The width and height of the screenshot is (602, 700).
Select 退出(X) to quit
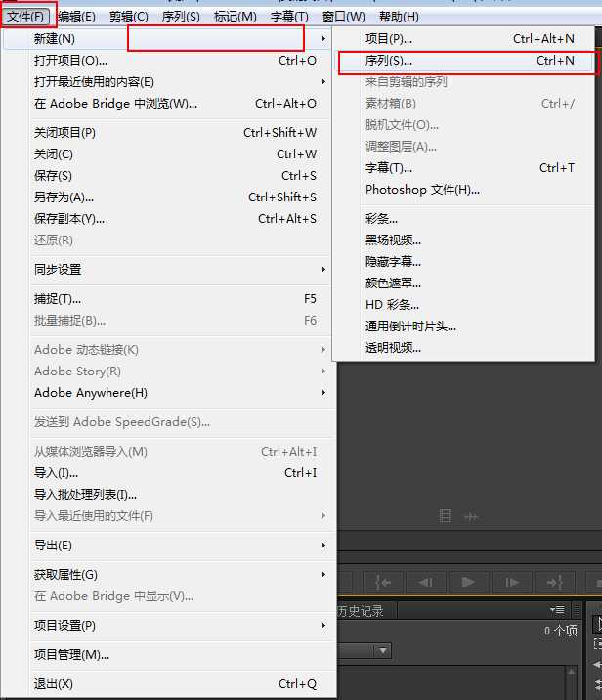coord(167,683)
